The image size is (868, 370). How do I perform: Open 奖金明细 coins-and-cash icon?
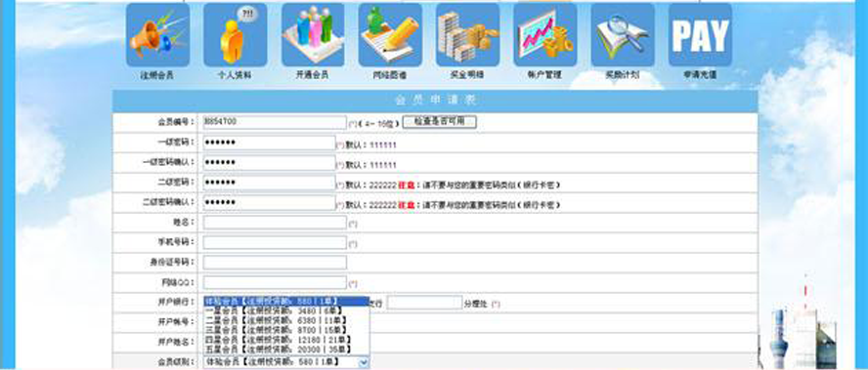pyautogui.click(x=468, y=35)
